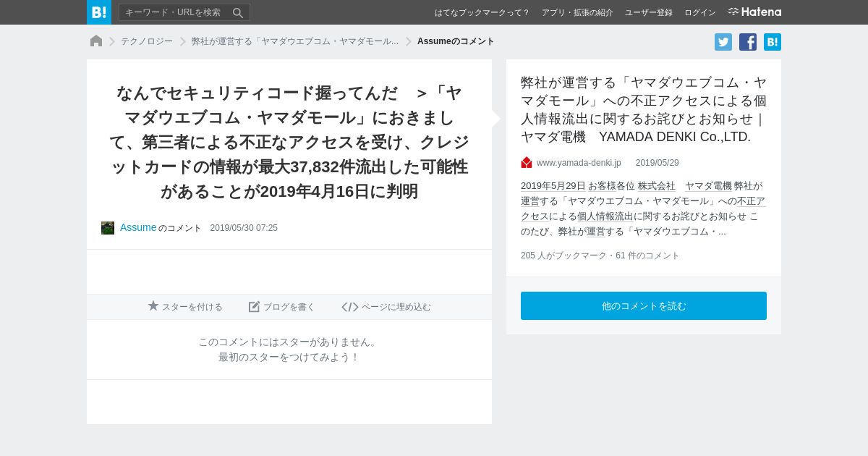Click 株式会社 keyword in description

point(656,186)
